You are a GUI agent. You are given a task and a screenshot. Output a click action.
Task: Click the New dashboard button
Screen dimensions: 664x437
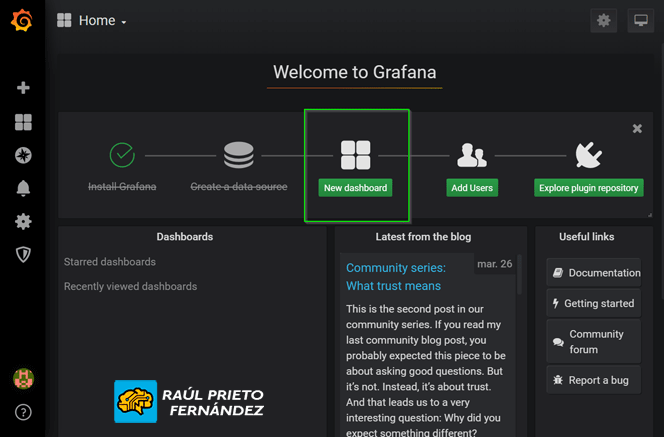pyautogui.click(x=355, y=188)
